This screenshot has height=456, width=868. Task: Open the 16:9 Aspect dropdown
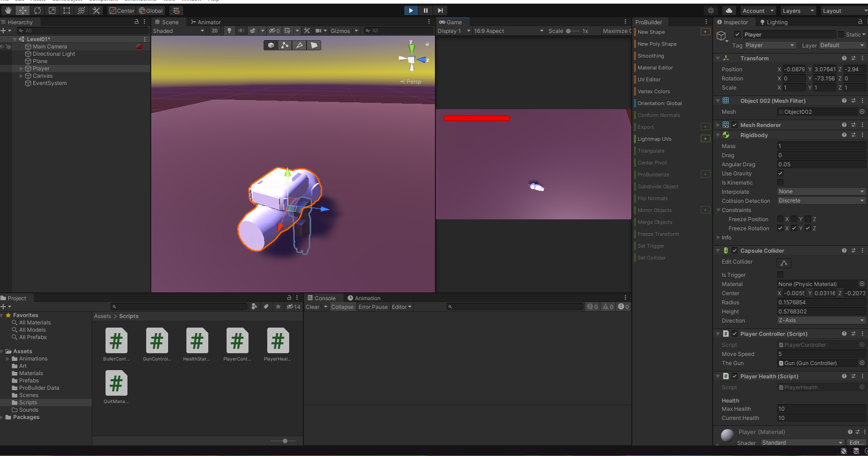(508, 31)
